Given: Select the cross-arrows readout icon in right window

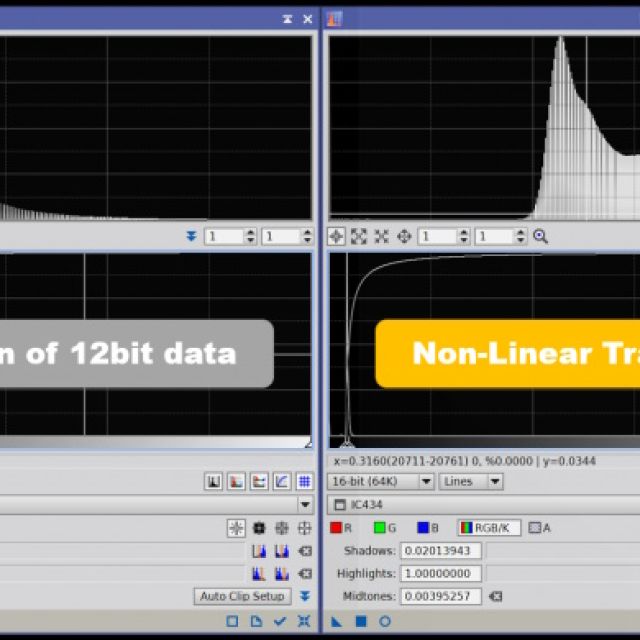Looking at the screenshot, I should [x=404, y=236].
